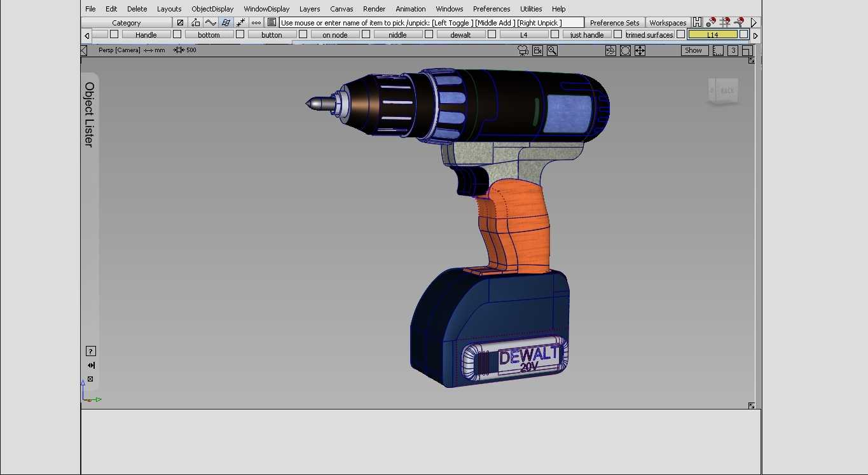Click the viewport title bar corner icon
868x475 pixels.
click(84, 50)
